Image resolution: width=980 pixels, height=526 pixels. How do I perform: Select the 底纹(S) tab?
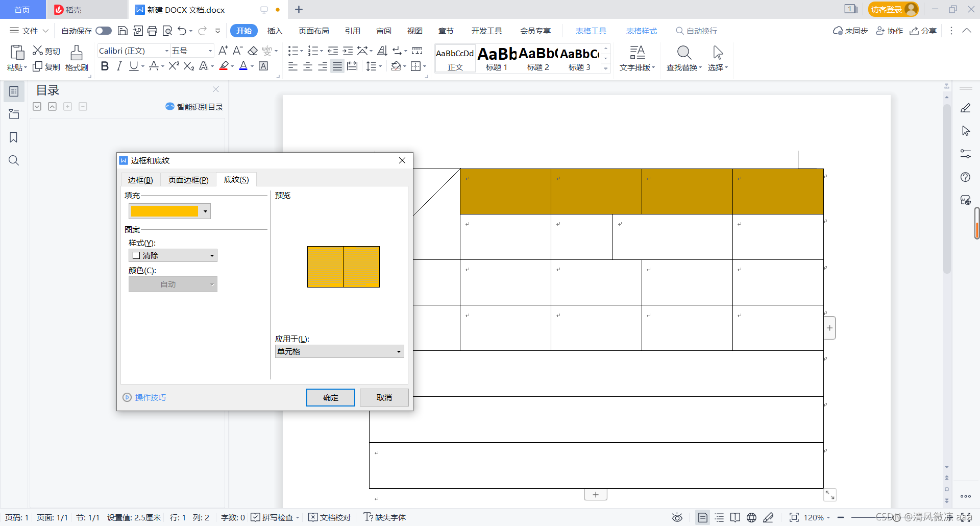click(x=236, y=179)
